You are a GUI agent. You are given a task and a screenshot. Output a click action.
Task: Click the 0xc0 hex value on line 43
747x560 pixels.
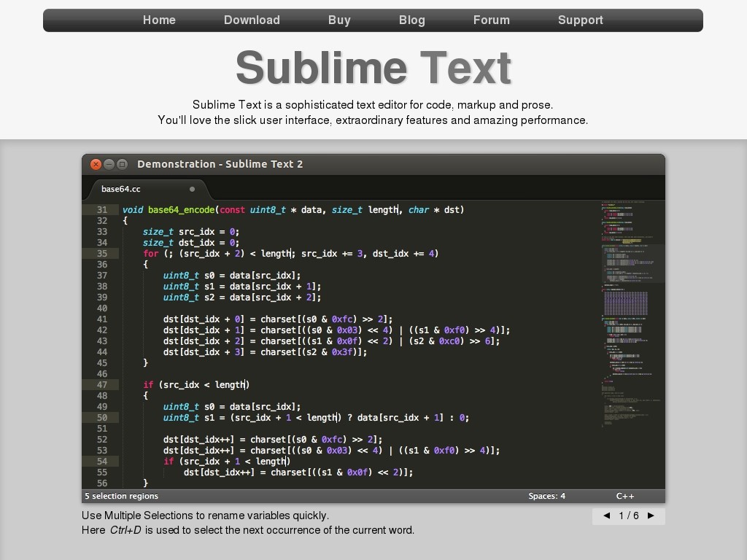(450, 341)
